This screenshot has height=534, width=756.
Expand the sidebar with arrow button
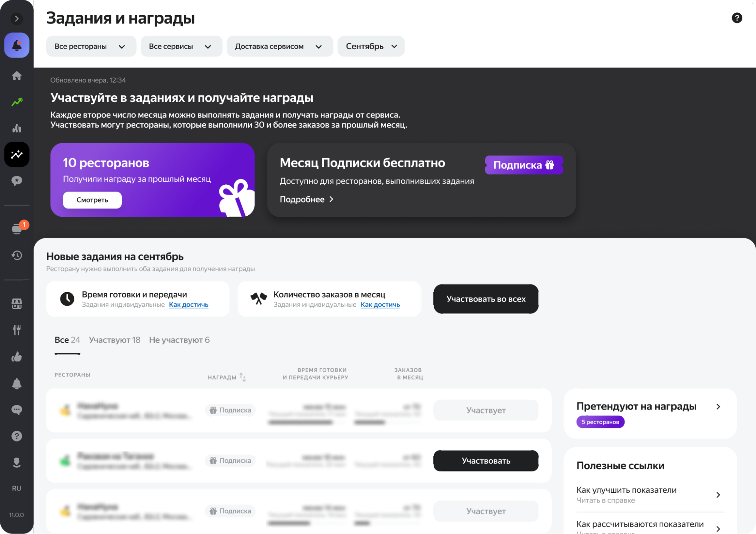point(17,19)
